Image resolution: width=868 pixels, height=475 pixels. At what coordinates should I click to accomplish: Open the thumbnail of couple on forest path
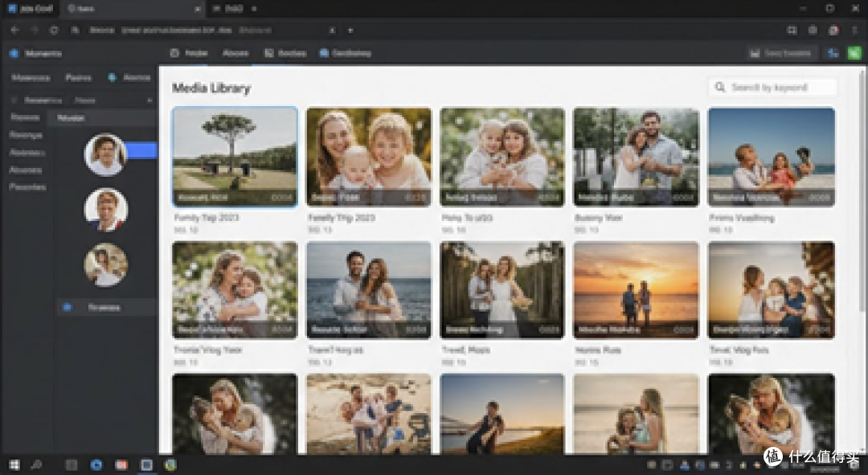502,289
